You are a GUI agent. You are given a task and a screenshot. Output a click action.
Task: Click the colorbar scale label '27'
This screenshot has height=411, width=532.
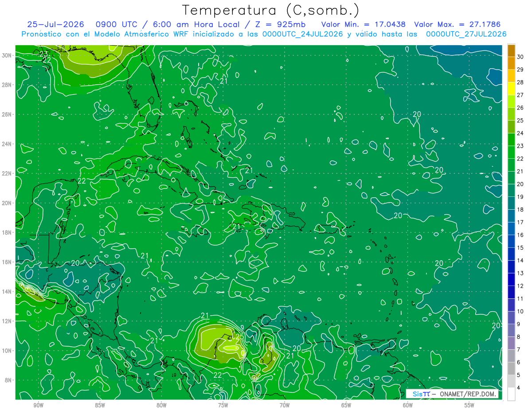[x=520, y=95]
